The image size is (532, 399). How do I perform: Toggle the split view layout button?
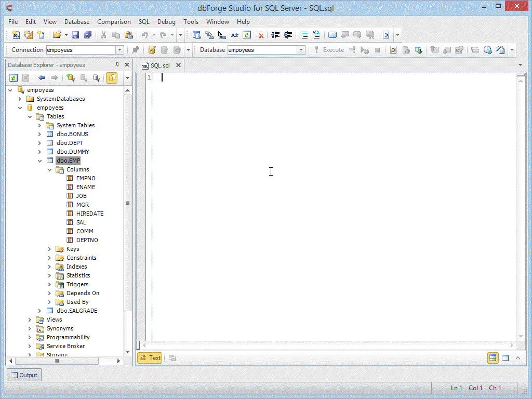pyautogui.click(x=493, y=357)
